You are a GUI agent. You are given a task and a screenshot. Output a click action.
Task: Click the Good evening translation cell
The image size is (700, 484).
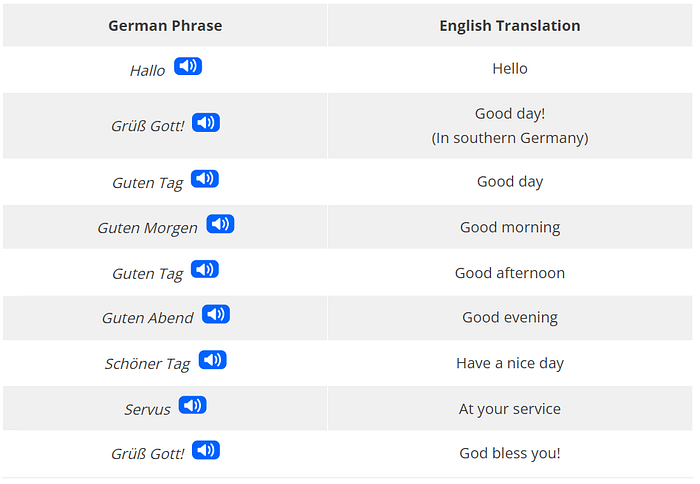509,318
